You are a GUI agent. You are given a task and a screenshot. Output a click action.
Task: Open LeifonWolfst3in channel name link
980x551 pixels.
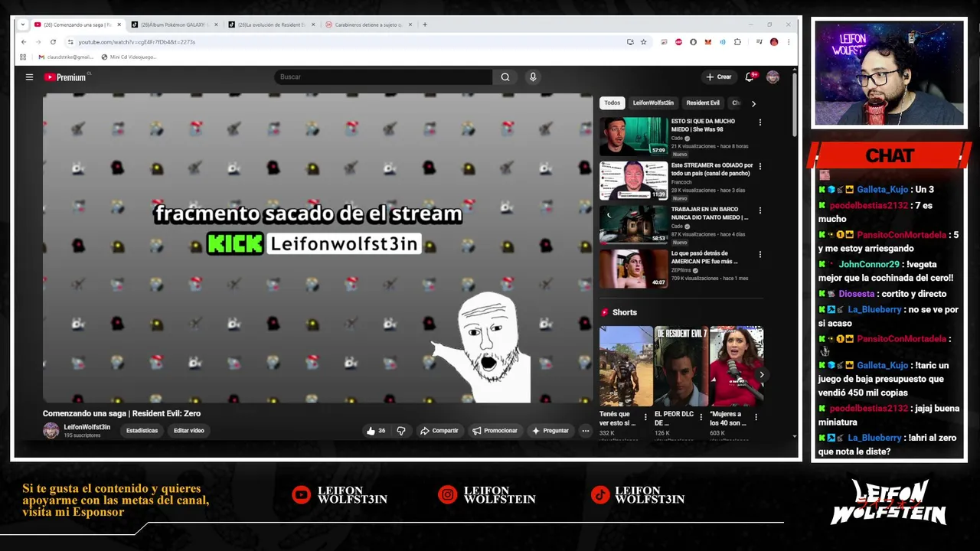point(87,427)
